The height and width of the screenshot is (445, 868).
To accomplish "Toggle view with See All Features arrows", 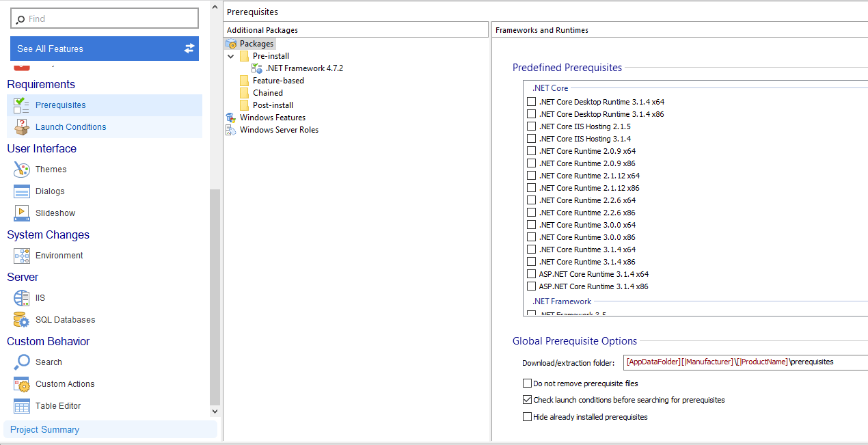I will coord(189,49).
